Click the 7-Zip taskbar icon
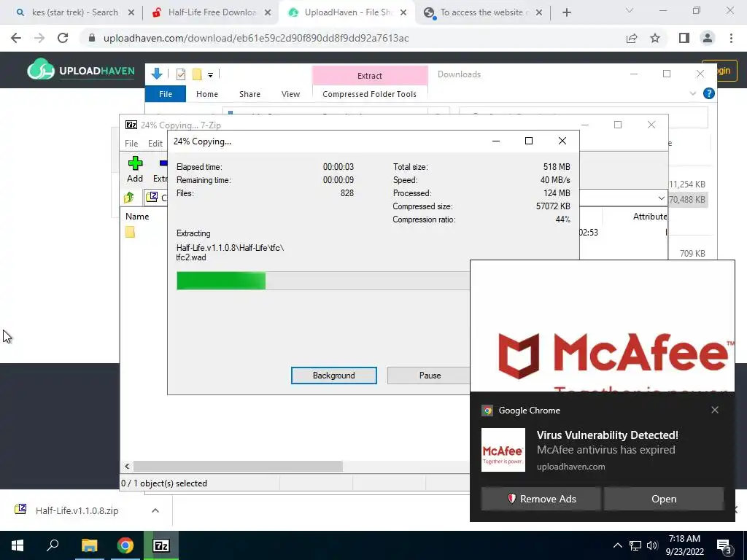This screenshot has height=560, width=747. pos(161,545)
